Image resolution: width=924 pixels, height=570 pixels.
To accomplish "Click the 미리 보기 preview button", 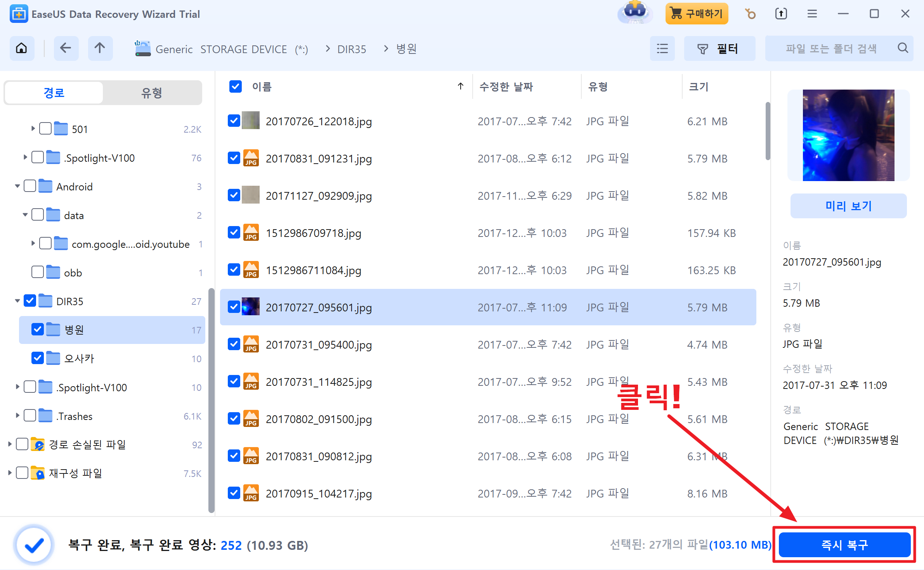I will pyautogui.click(x=848, y=206).
